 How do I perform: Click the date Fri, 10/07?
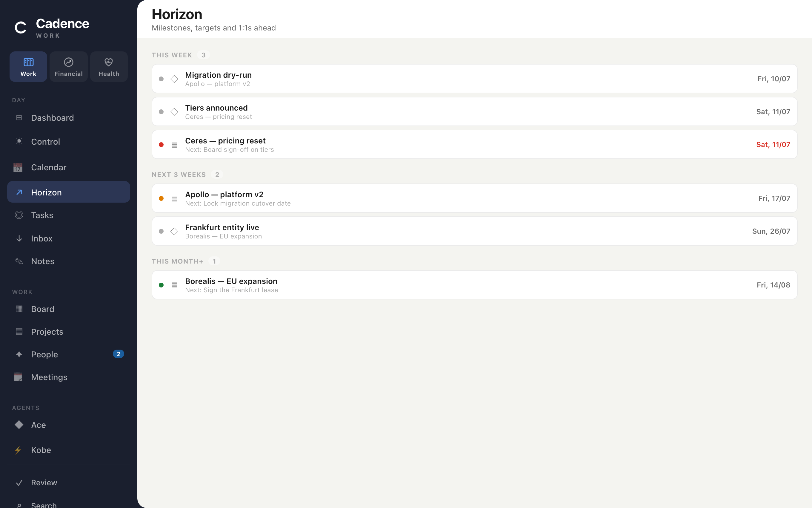[x=774, y=79]
